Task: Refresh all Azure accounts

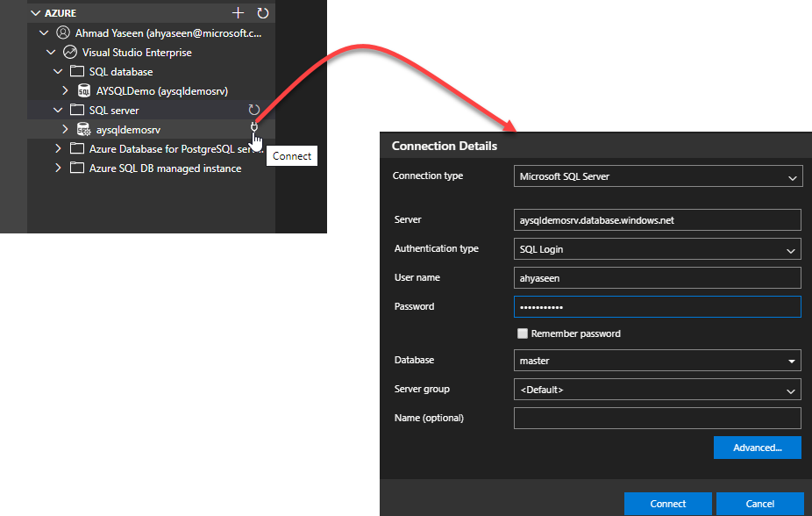Action: tap(263, 13)
